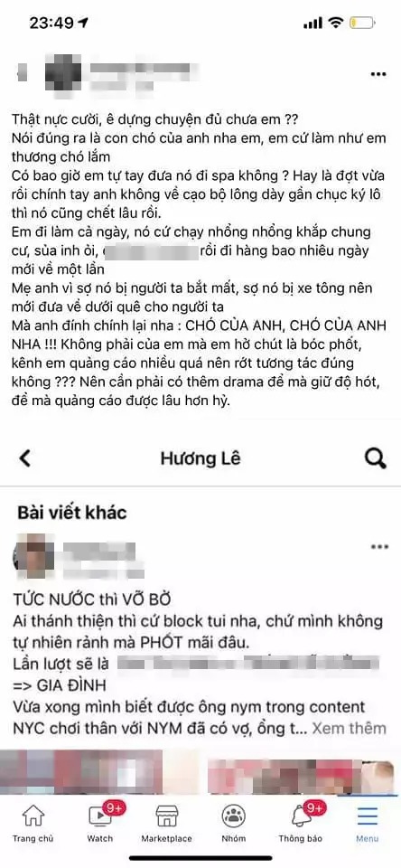
Task: Open Thông báo notifications bell
Action: click(301, 824)
